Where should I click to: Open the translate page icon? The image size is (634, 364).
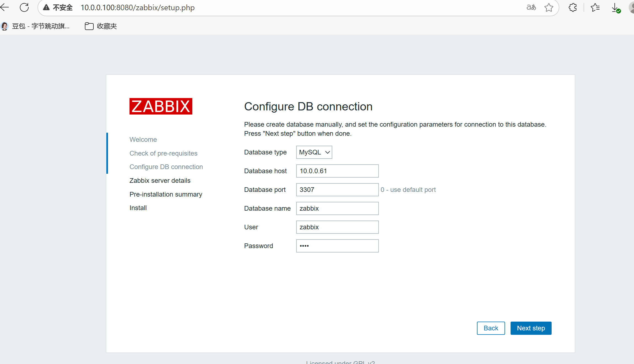click(x=531, y=7)
